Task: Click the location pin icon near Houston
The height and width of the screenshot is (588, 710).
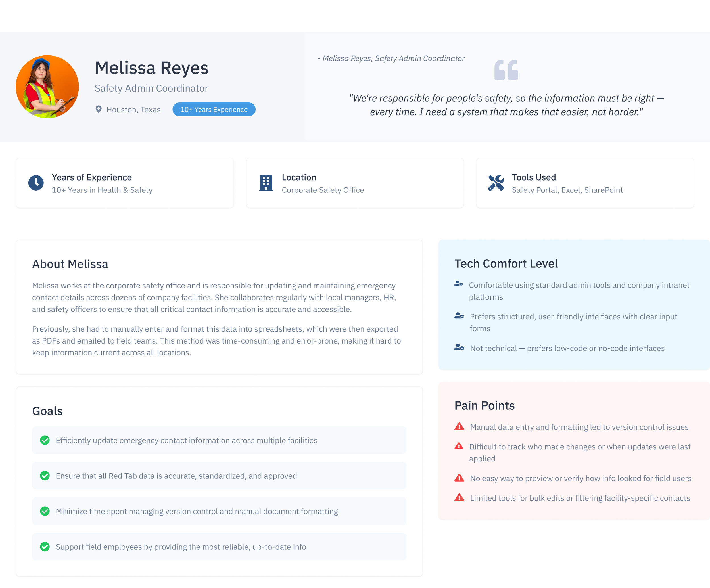Action: (x=98, y=110)
